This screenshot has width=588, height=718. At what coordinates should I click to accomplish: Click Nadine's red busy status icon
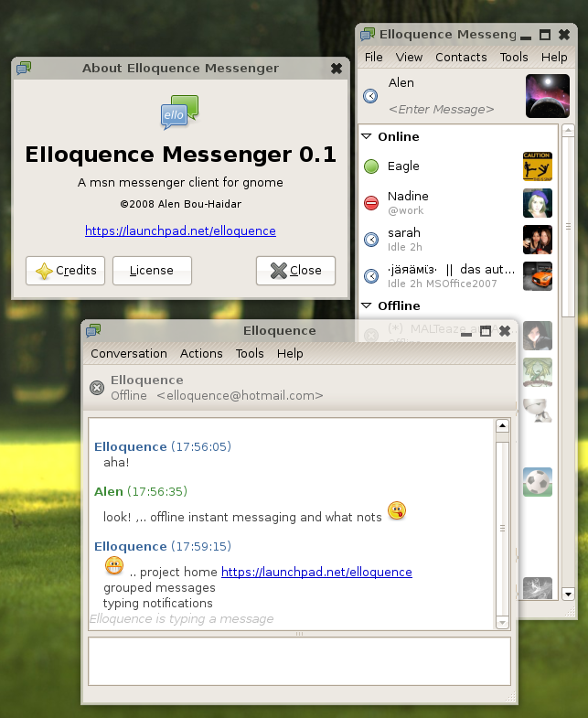pyautogui.click(x=371, y=203)
